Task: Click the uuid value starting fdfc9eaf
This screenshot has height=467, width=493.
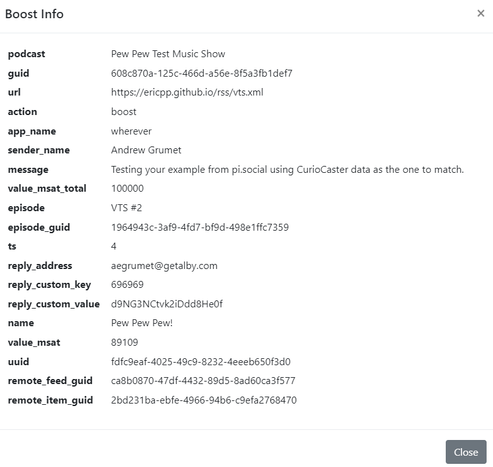Action: pyautogui.click(x=201, y=361)
